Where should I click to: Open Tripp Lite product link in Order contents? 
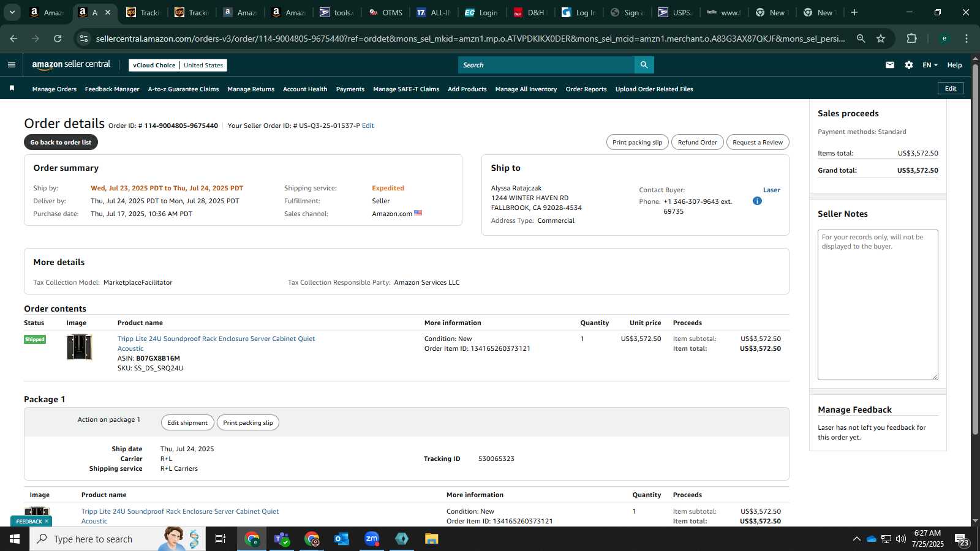point(216,343)
